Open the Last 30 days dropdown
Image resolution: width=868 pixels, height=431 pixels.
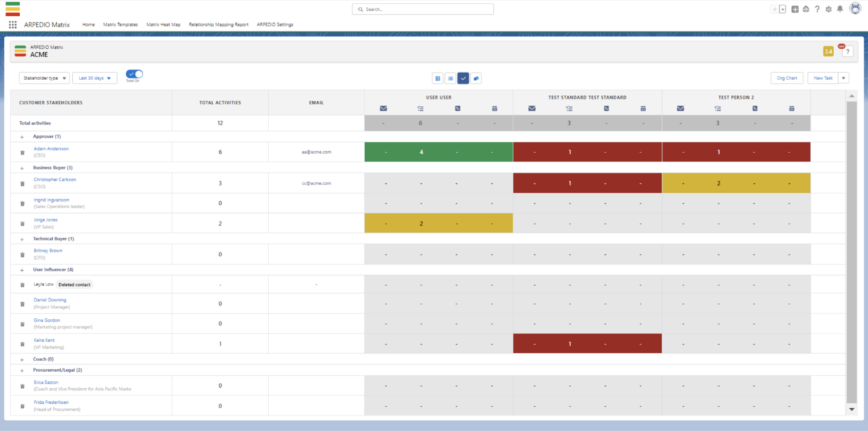coord(95,78)
